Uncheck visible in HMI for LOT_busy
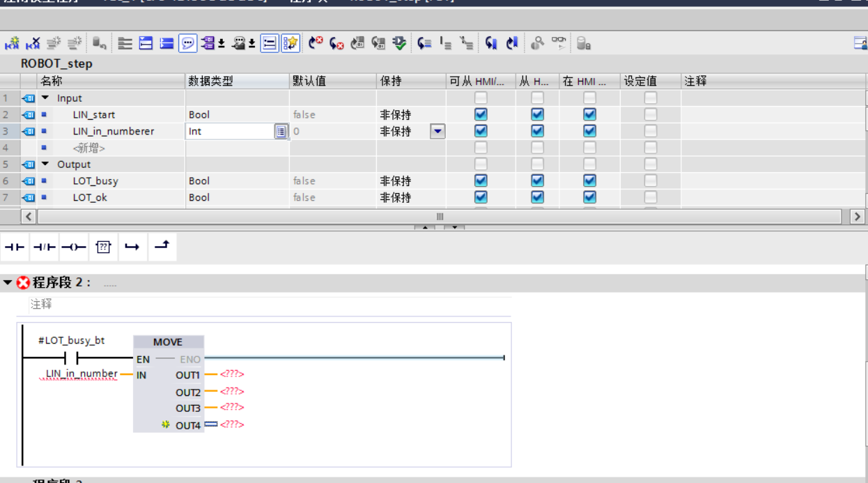868x483 pixels. point(589,181)
